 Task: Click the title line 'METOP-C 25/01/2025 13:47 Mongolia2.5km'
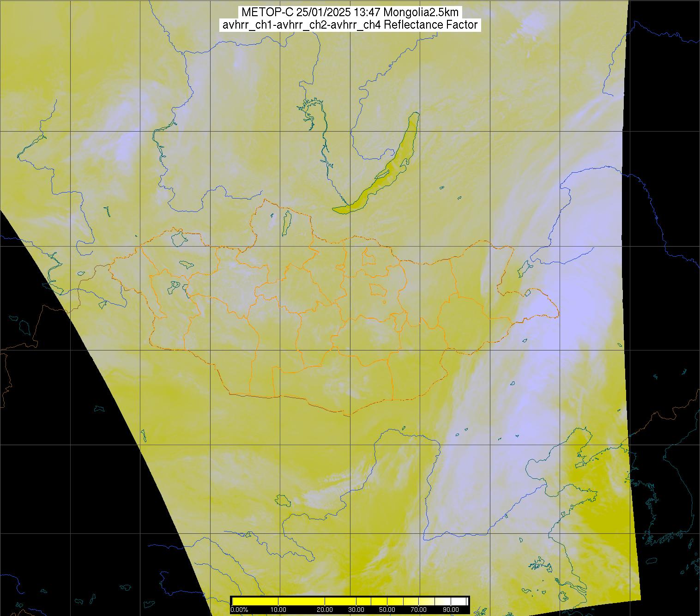coord(350,12)
